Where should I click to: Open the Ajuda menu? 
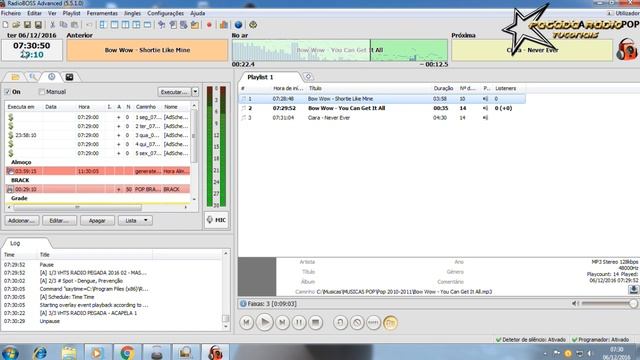[198, 13]
